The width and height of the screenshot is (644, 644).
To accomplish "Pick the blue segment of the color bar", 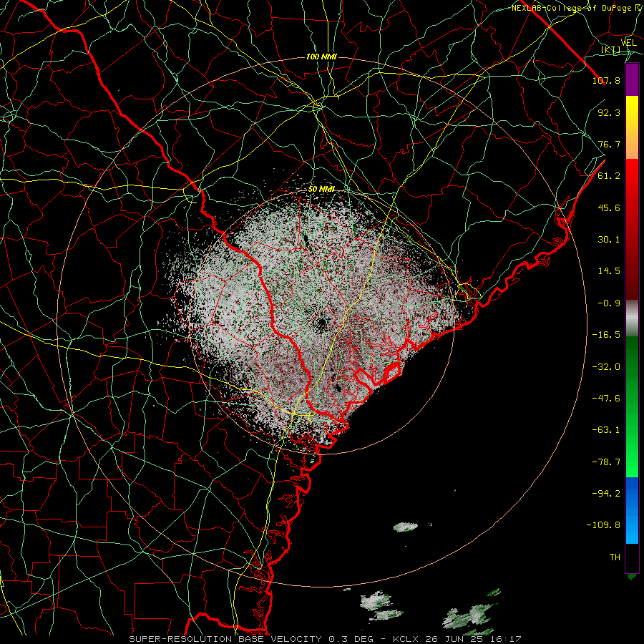I will [x=632, y=510].
